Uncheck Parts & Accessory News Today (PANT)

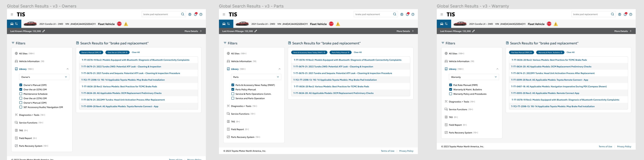tap(233, 85)
